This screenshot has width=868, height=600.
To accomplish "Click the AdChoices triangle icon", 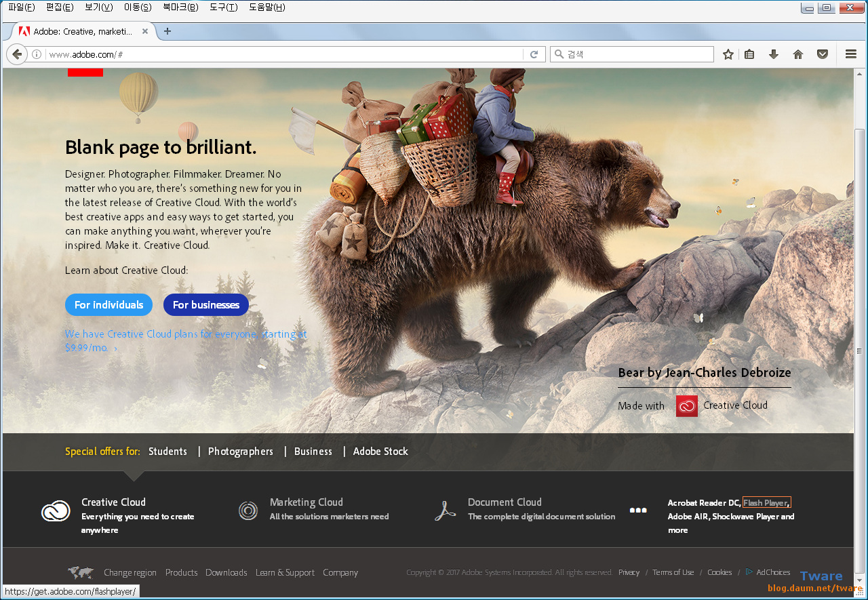I will click(x=749, y=572).
